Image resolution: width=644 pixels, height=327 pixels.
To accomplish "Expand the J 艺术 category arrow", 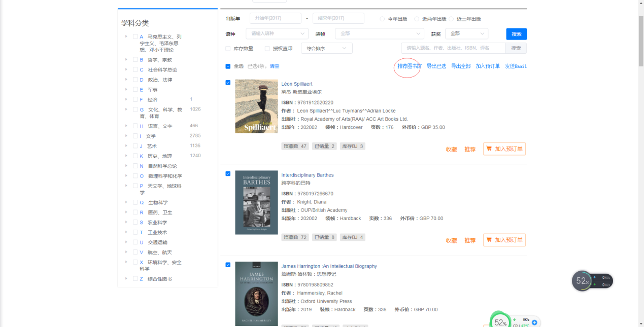I will tap(126, 146).
